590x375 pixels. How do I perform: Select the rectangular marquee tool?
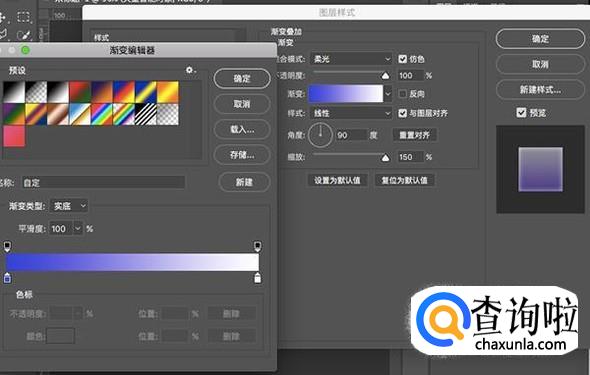tap(23, 17)
